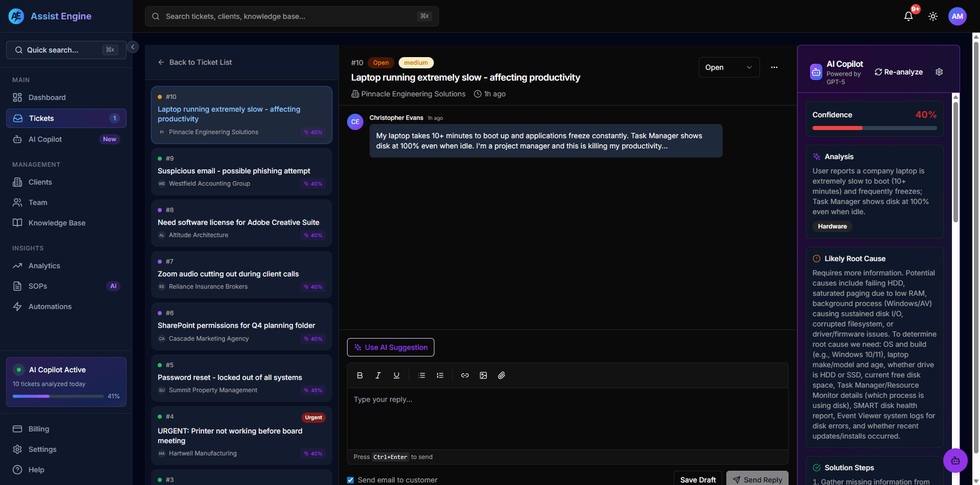This screenshot has width=980, height=485.
Task: Collapse the left sidebar with the chevron
Action: [133, 46]
